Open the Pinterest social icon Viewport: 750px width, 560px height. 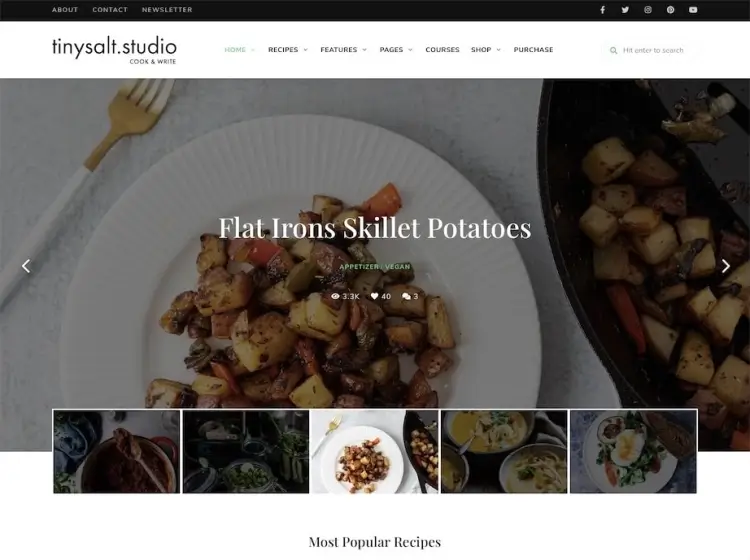(x=671, y=10)
